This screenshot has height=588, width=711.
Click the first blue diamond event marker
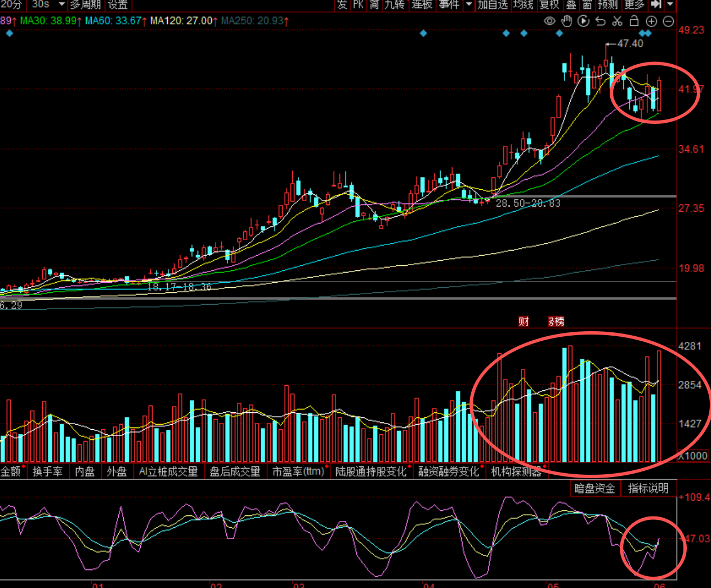[10, 33]
